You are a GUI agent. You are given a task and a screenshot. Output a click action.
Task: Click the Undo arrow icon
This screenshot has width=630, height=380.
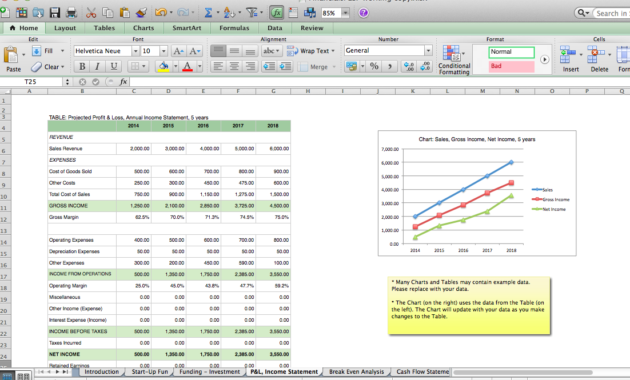[x=161, y=13]
